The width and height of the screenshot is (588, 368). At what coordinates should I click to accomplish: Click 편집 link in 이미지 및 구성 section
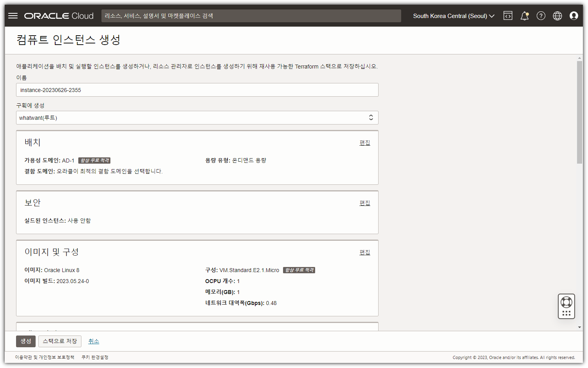point(365,252)
